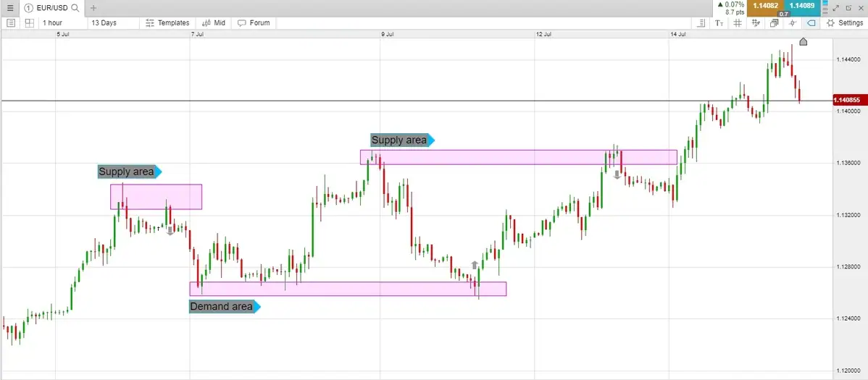Open the hamburger main menu
Viewport: 868px width, 380px height.
tap(10, 8)
